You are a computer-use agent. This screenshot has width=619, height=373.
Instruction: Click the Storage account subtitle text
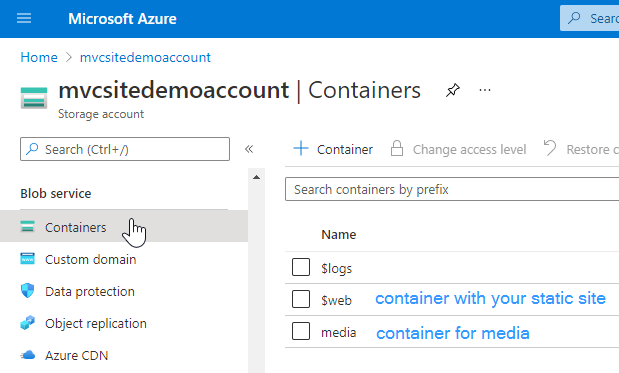[x=101, y=114]
